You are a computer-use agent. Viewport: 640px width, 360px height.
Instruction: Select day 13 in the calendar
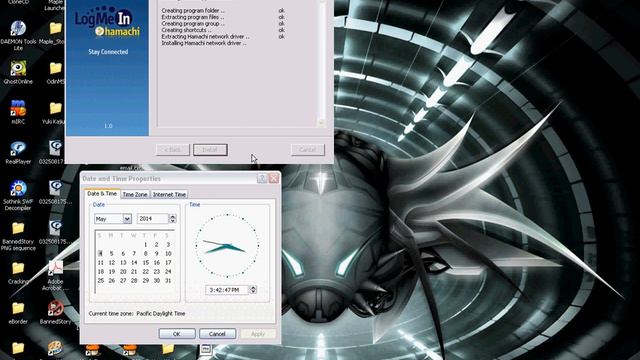[x=123, y=262]
